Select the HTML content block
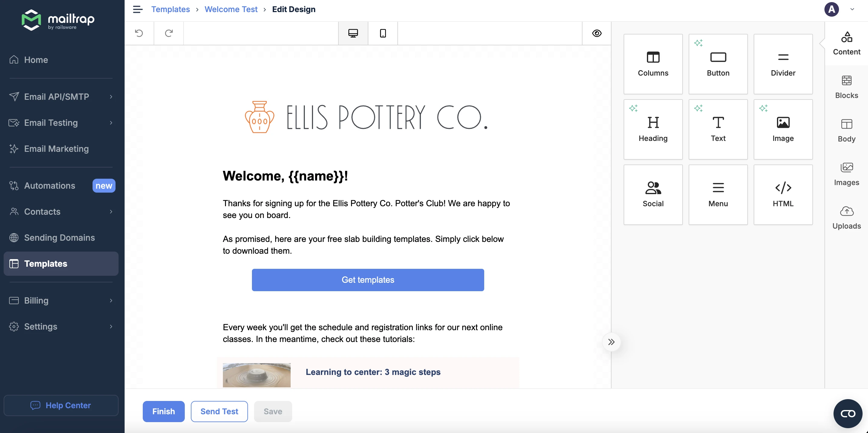The width and height of the screenshot is (868, 433). [783, 194]
